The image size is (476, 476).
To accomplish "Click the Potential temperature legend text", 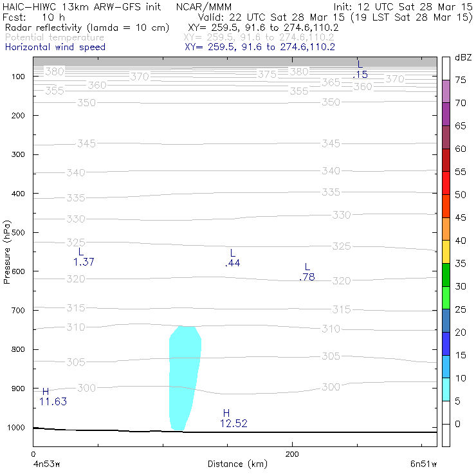I will [55, 37].
